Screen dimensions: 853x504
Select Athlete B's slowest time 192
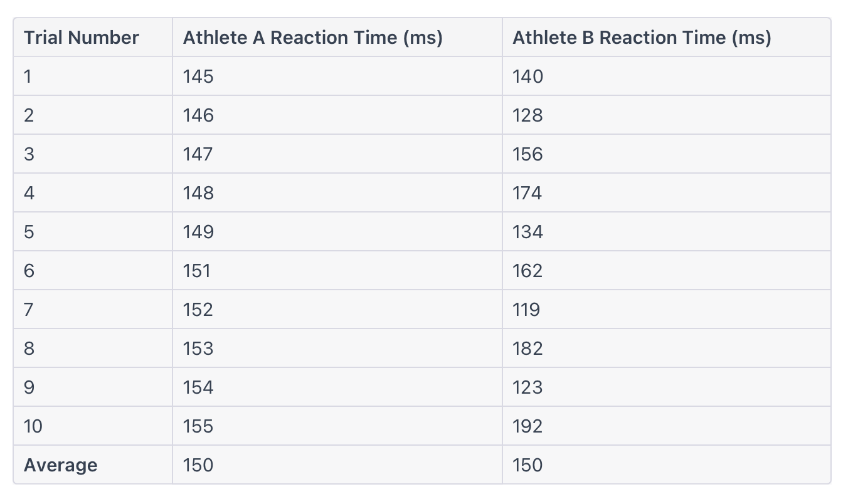pos(667,426)
